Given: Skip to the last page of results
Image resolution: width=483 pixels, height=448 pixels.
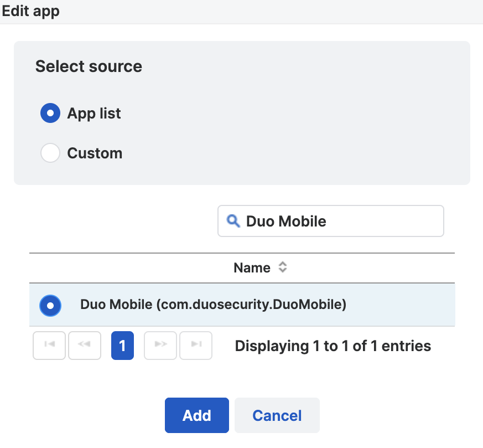Looking at the screenshot, I should tap(195, 345).
